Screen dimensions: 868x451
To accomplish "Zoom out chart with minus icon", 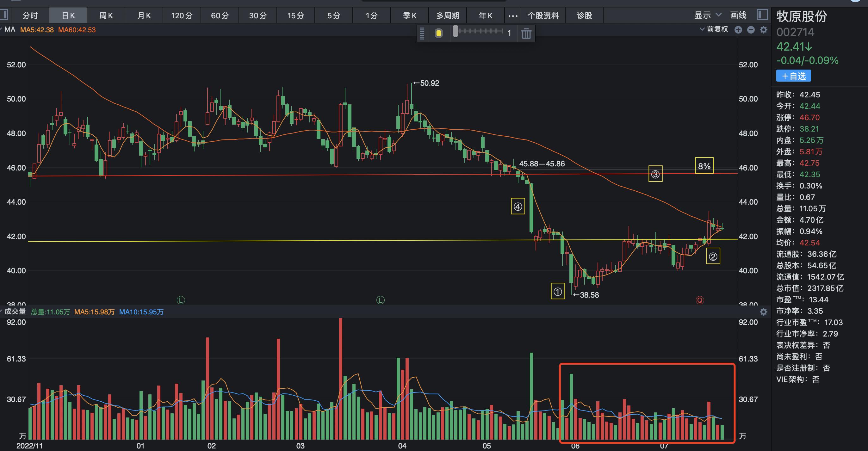I will point(751,30).
